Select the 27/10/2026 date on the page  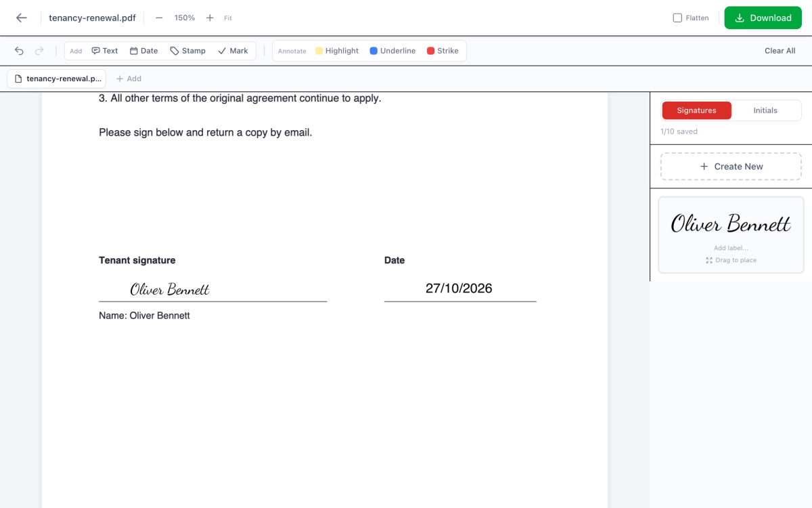(459, 288)
